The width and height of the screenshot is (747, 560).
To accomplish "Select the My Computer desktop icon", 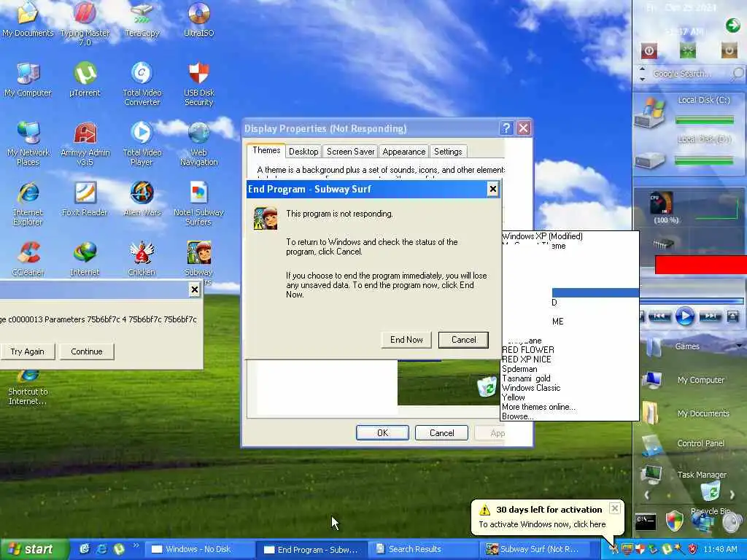I will click(x=28, y=79).
